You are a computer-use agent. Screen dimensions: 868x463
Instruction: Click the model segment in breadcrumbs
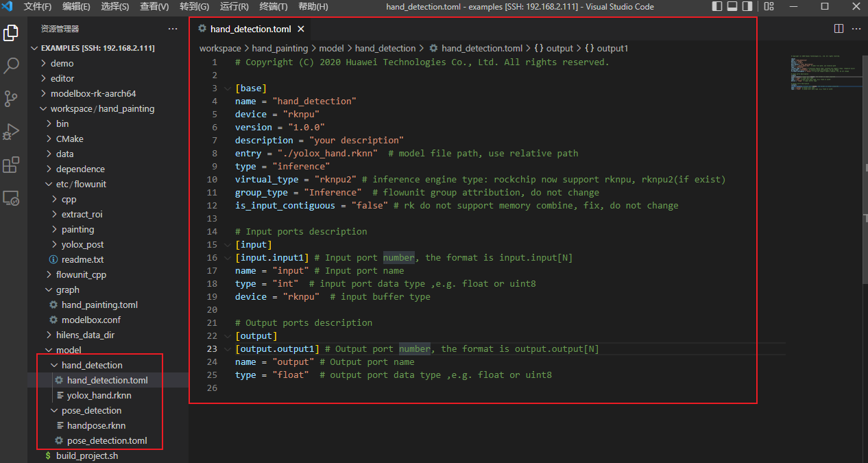[331, 49]
